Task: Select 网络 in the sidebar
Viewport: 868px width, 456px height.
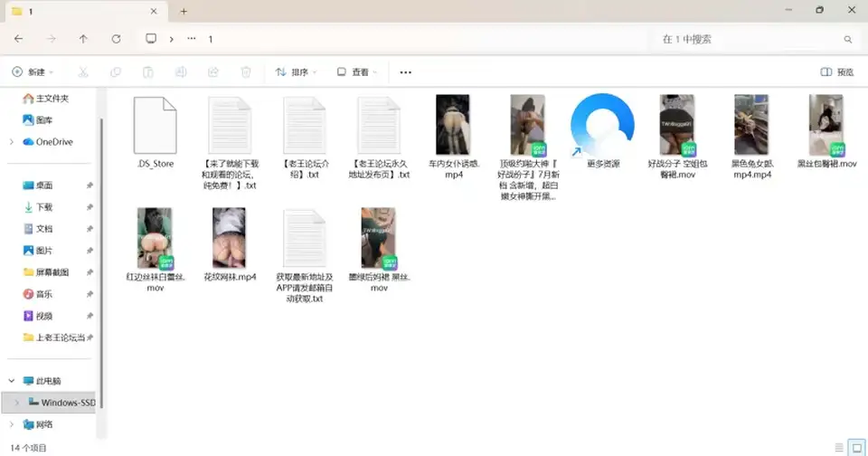Action: (38, 424)
